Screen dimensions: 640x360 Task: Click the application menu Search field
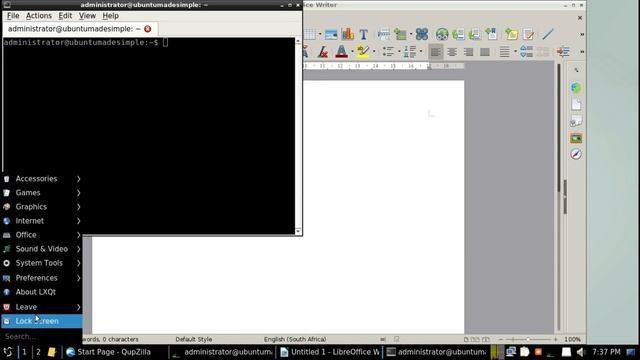(x=41, y=337)
